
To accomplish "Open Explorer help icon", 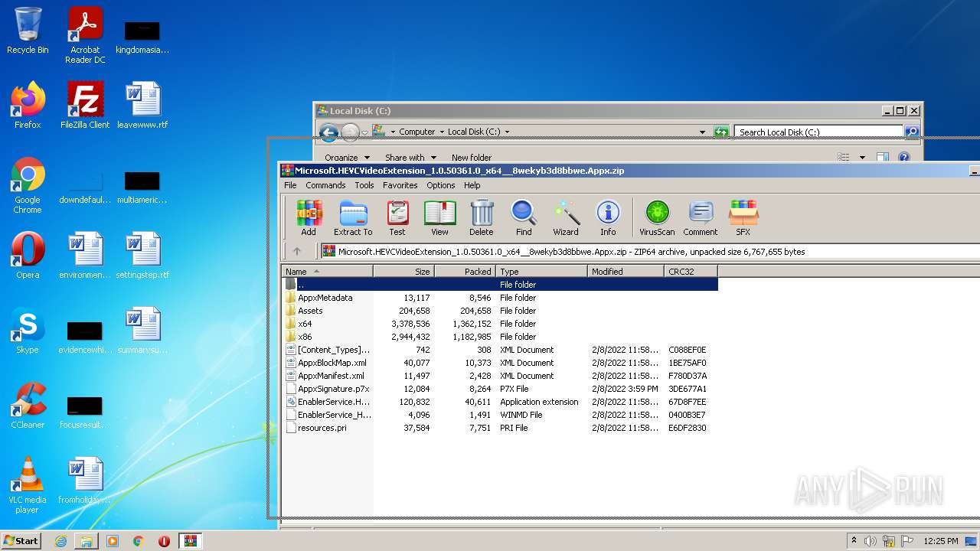I will [903, 157].
